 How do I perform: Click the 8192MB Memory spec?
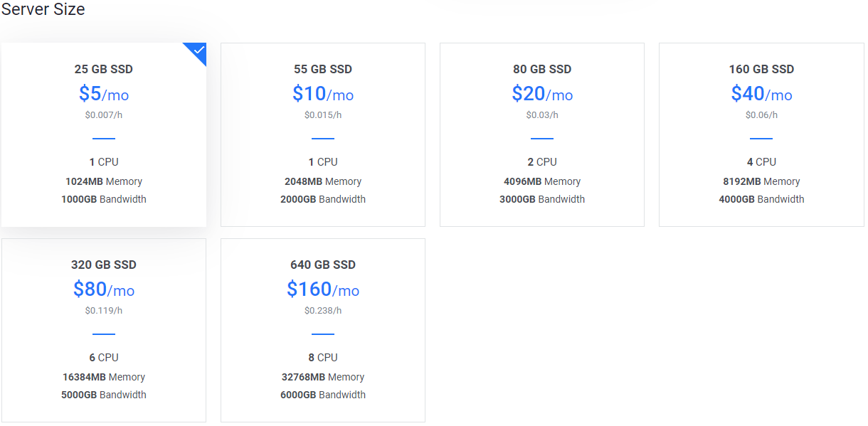click(761, 181)
